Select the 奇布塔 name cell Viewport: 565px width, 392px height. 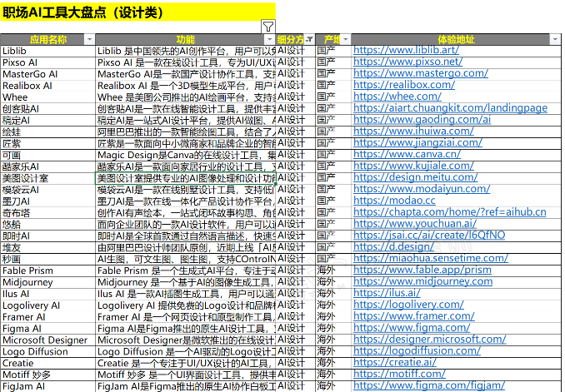pos(48,213)
